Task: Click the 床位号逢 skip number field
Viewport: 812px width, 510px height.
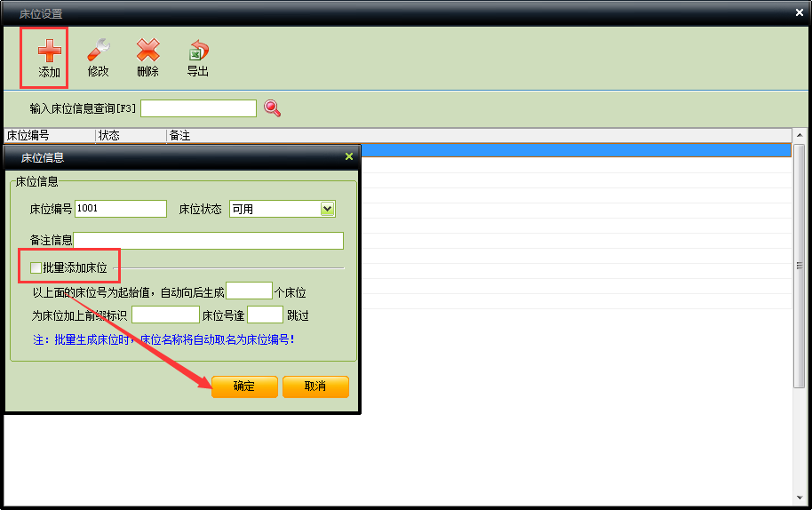Action: click(x=265, y=315)
